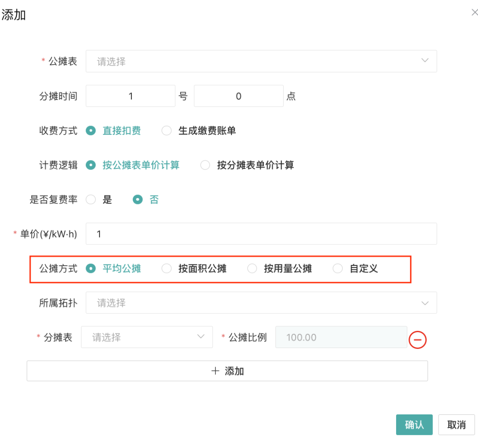The image size is (478, 448).
Task: Remove the 分摊表 row using the minus icon
Action: (417, 340)
